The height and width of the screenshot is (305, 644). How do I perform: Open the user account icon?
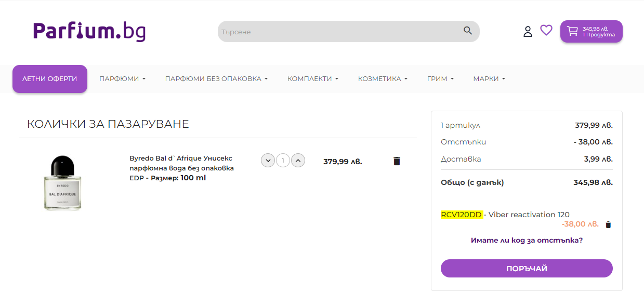528,32
